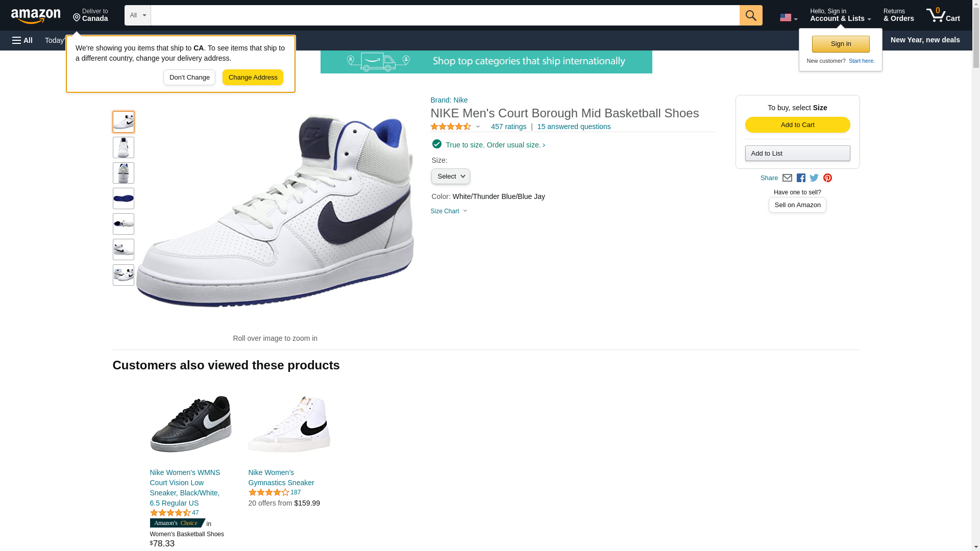The width and height of the screenshot is (980, 551).
Task: Open the 457 ratings link
Action: (x=508, y=127)
